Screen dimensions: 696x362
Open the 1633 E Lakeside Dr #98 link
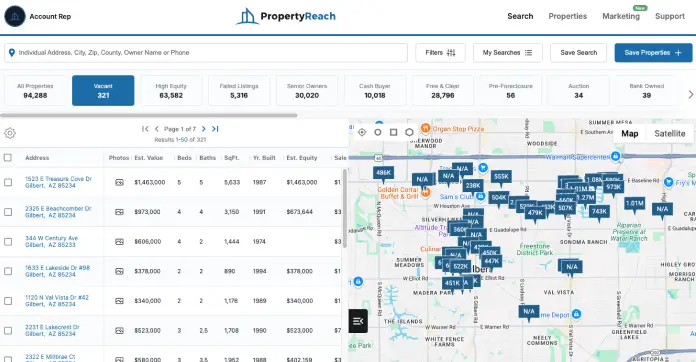pos(57,268)
